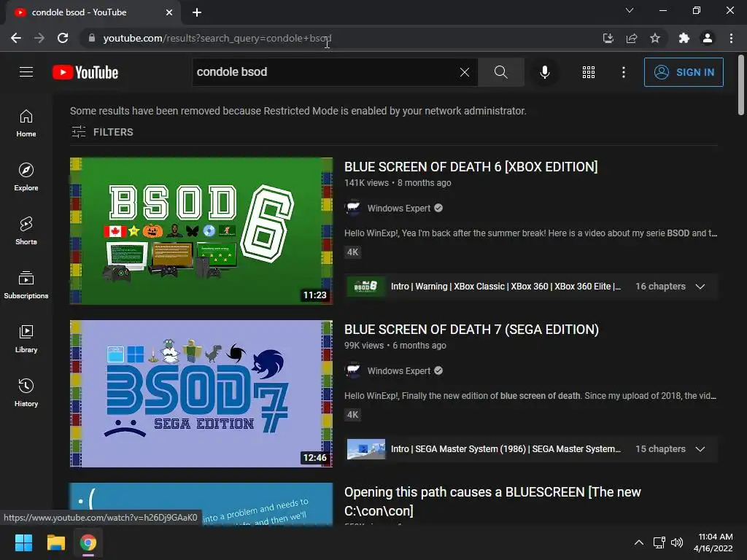Image resolution: width=747 pixels, height=560 pixels.
Task: Open YouTube settings three-dot menu
Action: click(623, 72)
